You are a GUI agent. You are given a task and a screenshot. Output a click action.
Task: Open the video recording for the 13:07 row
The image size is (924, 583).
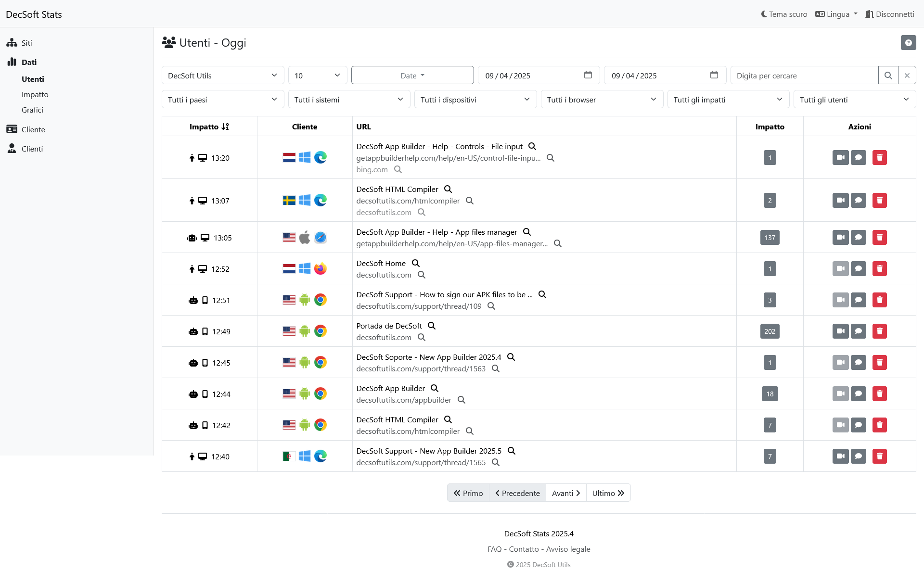pos(840,201)
